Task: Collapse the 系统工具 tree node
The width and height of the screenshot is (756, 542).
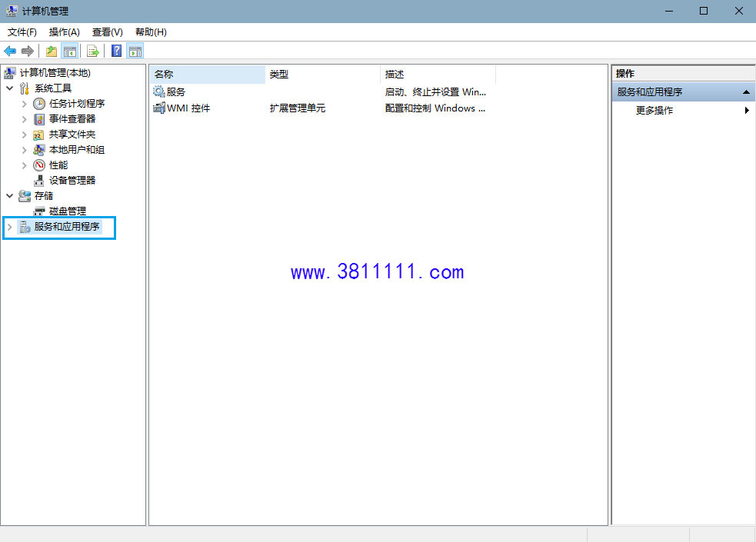Action: (10, 88)
